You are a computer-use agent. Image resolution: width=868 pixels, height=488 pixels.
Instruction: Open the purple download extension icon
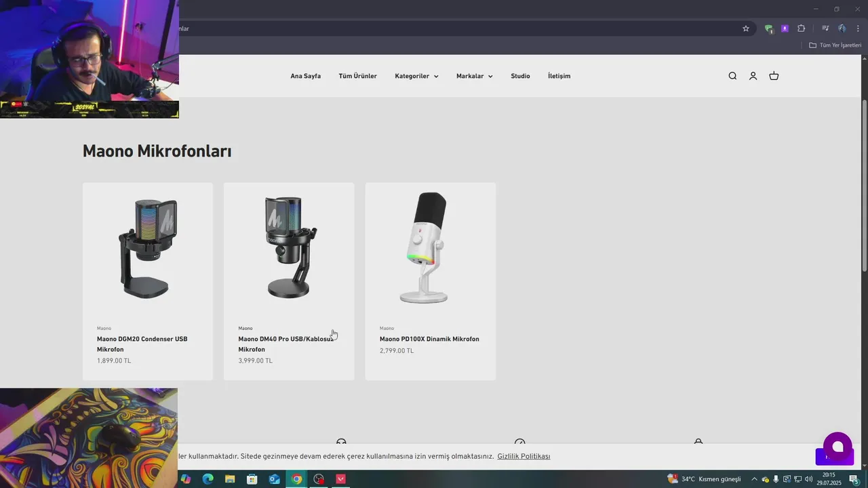point(785,28)
